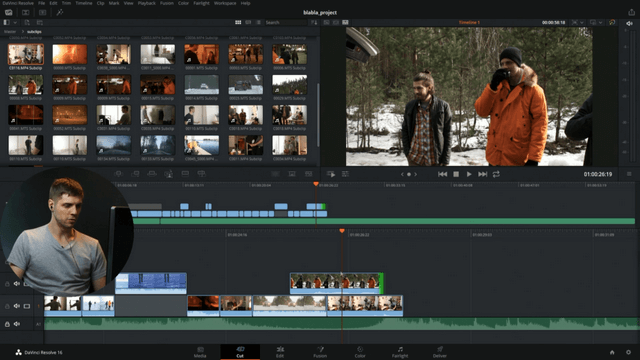Toggle the bin list panel button
This screenshot has height=360, width=640.
7,22
